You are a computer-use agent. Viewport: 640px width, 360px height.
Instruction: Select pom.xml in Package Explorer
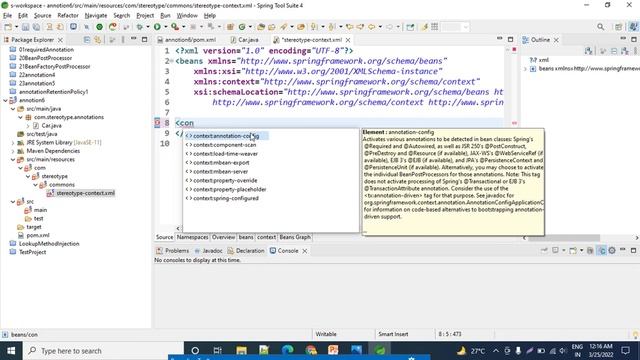click(38, 236)
